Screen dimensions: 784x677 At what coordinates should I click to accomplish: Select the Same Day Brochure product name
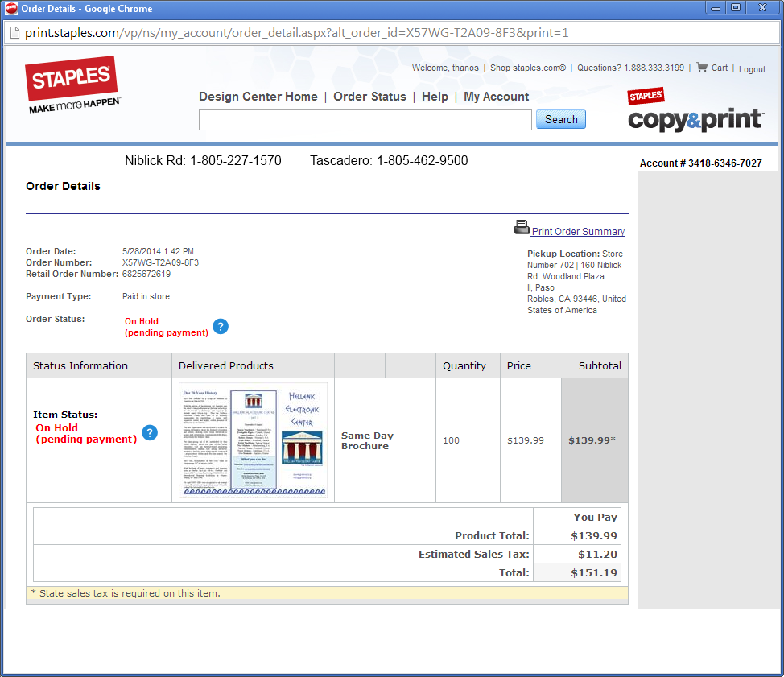[368, 440]
